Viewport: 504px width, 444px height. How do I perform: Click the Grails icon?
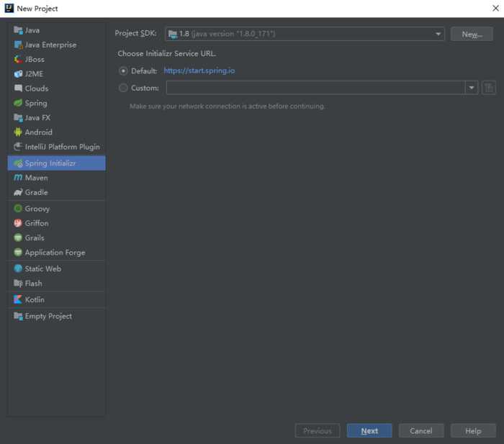click(18, 237)
